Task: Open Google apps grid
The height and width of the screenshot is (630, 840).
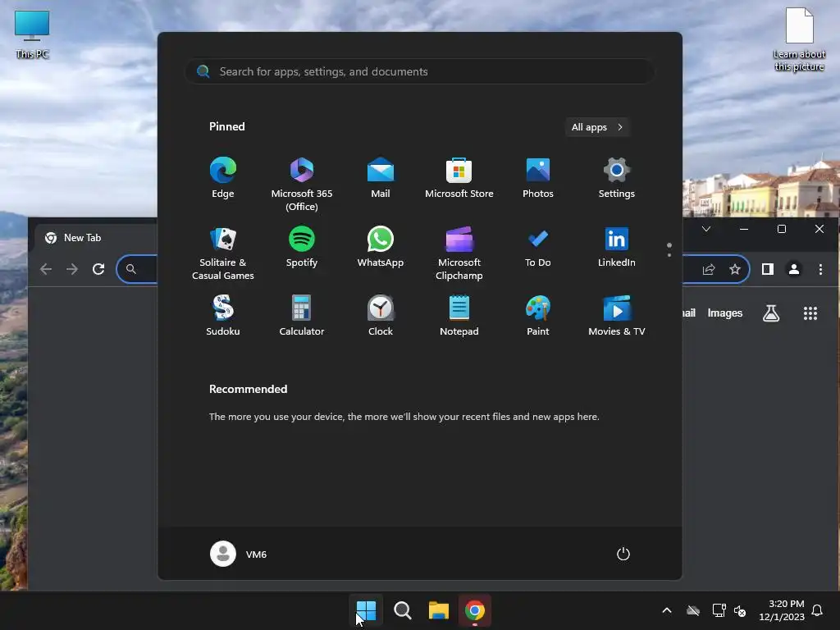Action: (810, 313)
